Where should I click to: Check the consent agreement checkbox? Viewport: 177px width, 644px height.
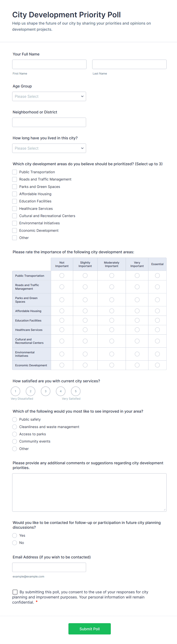(15, 592)
